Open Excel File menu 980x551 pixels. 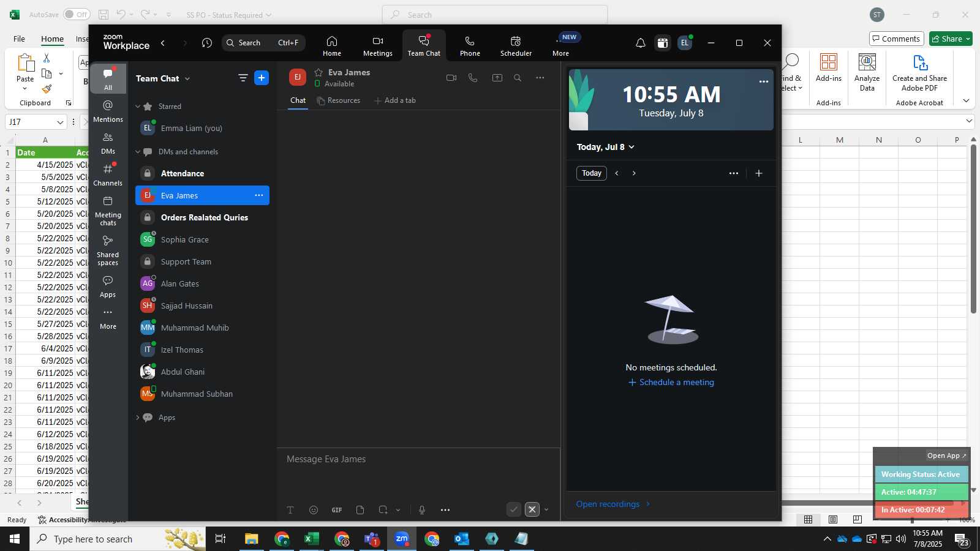(19, 39)
